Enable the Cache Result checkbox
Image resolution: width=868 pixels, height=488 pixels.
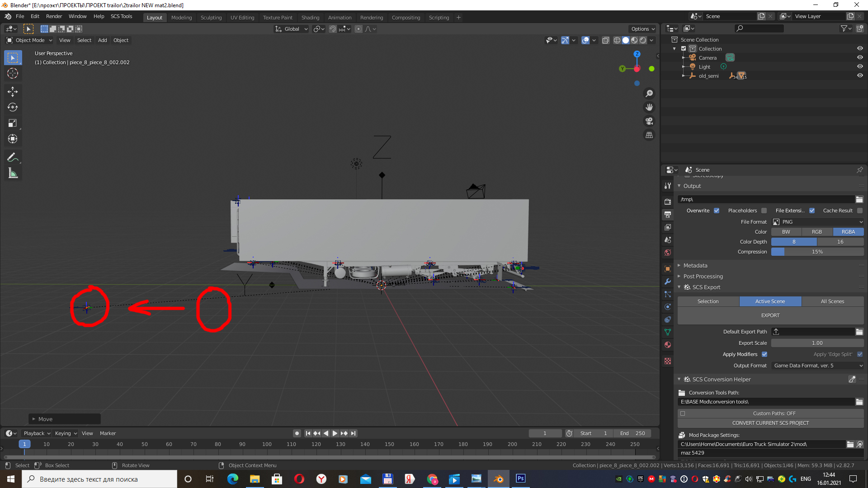[x=860, y=211]
